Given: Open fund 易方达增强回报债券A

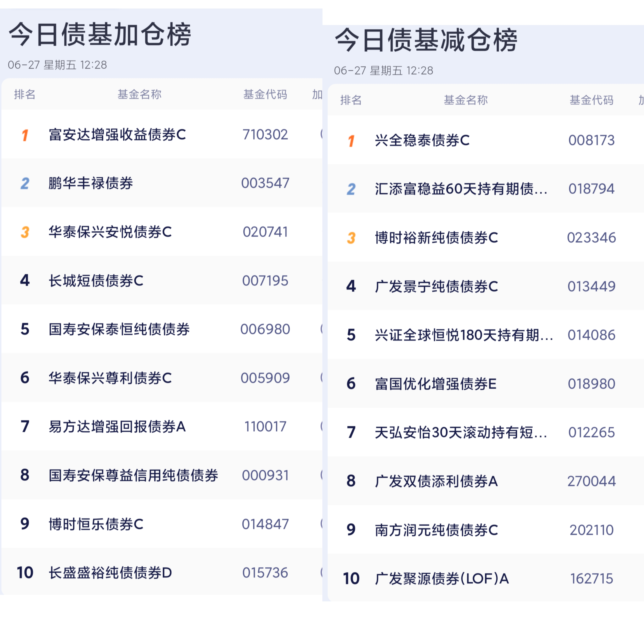Looking at the screenshot, I should pyautogui.click(x=117, y=426).
